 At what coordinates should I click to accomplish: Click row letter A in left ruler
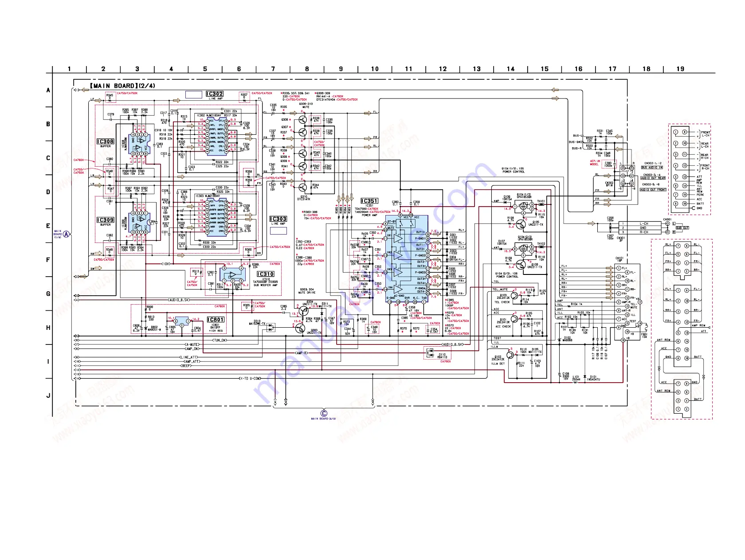[x=48, y=90]
